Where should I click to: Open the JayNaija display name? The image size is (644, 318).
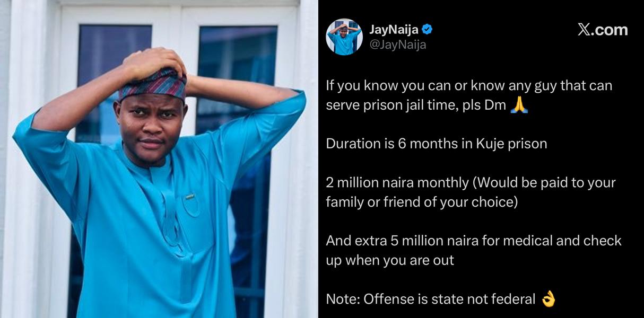tap(394, 30)
